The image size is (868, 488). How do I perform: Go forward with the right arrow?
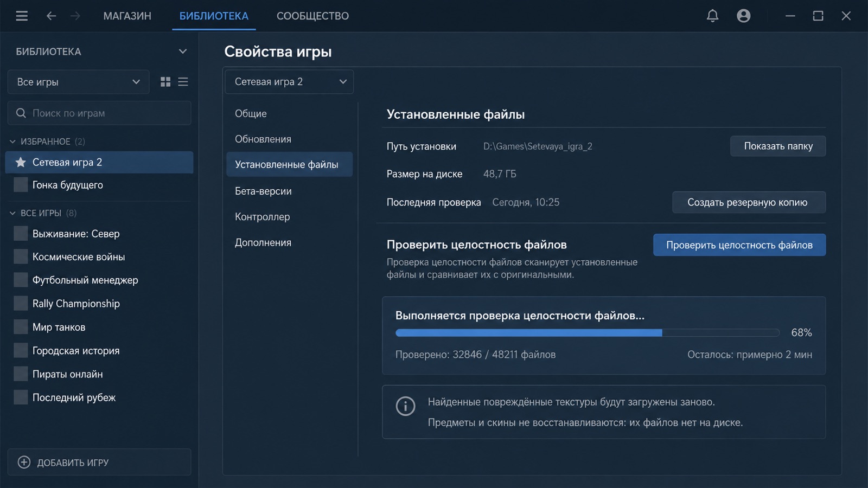click(x=75, y=16)
